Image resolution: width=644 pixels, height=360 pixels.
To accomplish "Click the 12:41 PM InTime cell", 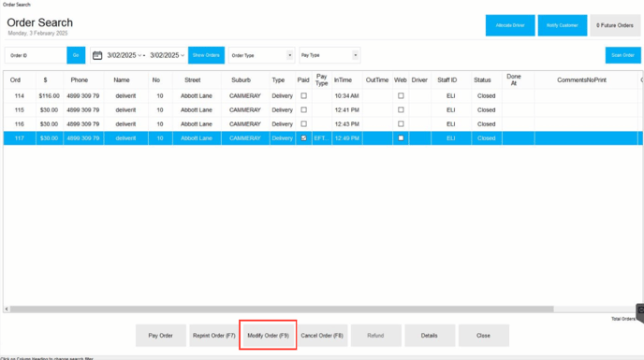I will coord(346,110).
